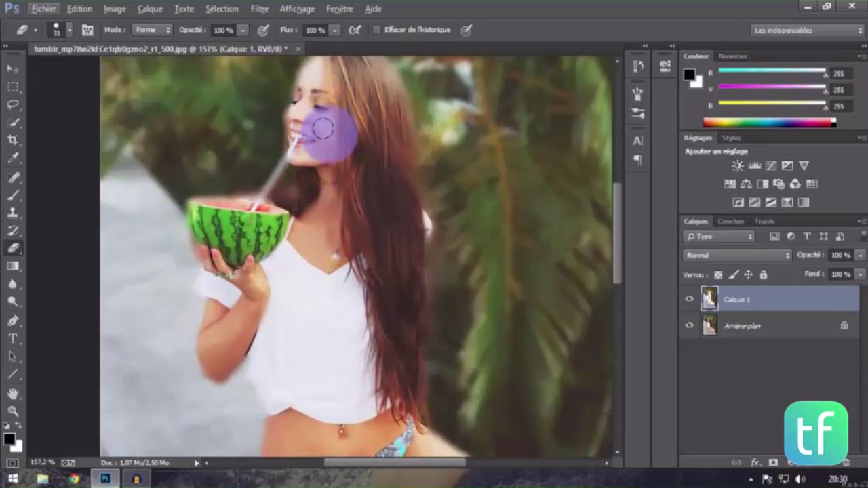868x488 pixels.
Task: Select the Crop tool
Action: point(13,140)
